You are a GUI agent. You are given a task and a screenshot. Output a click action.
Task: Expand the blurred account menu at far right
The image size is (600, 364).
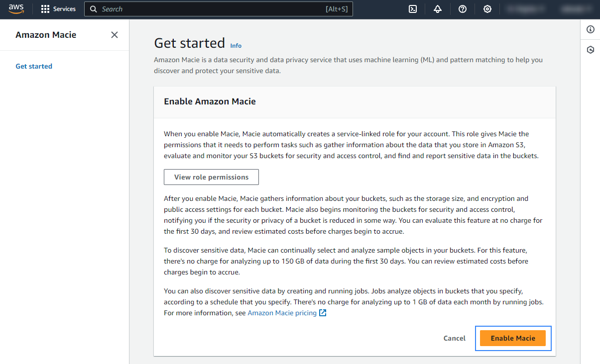tap(574, 9)
